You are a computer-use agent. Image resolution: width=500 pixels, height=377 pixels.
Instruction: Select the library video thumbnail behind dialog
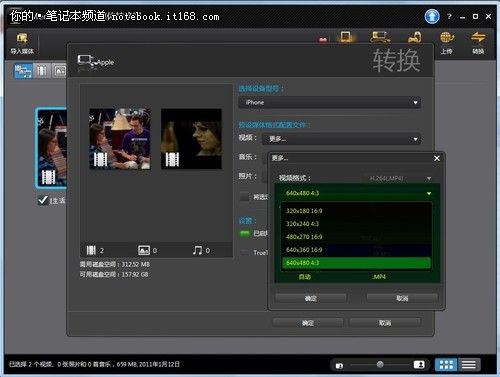click(52, 148)
